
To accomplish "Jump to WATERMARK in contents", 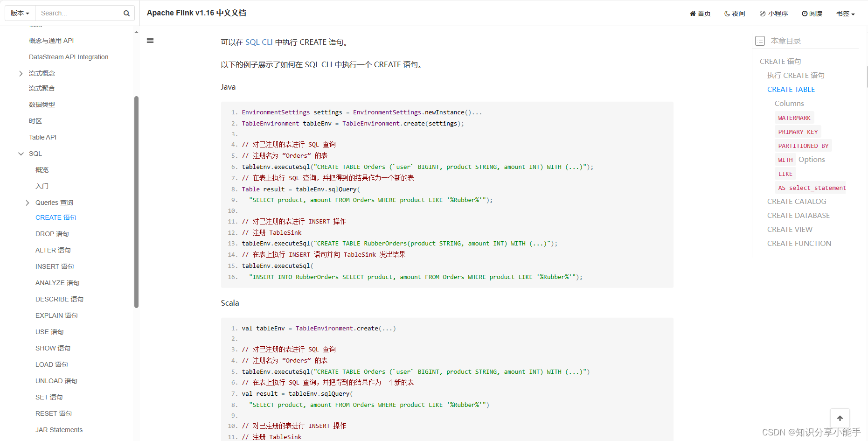I will tap(794, 118).
